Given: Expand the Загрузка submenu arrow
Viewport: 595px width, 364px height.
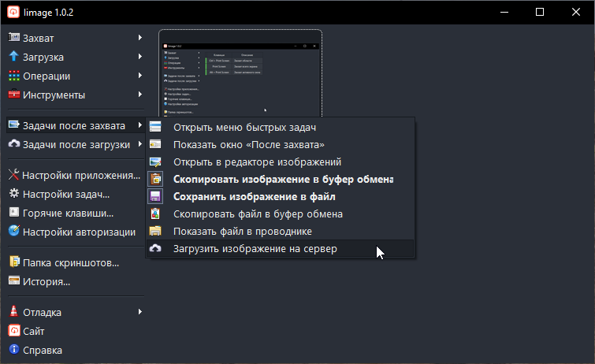Looking at the screenshot, I should 140,57.
